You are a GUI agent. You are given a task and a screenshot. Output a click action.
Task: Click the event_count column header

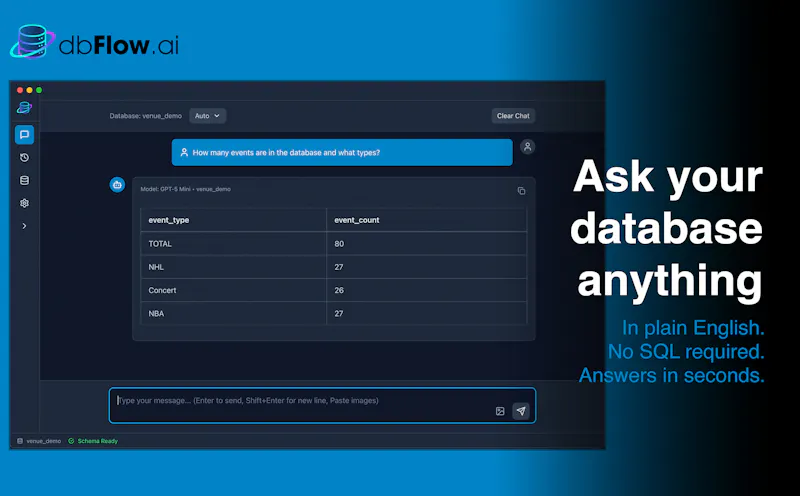coord(427,220)
